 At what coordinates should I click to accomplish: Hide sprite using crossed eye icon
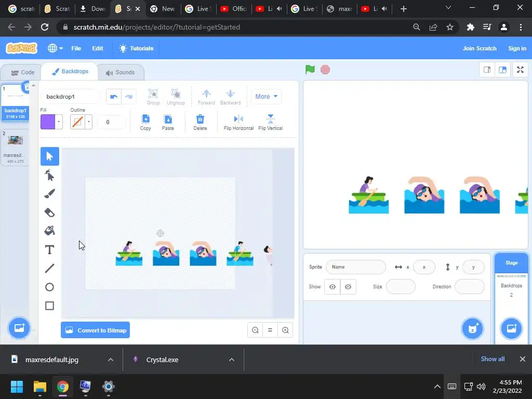pyautogui.click(x=348, y=287)
